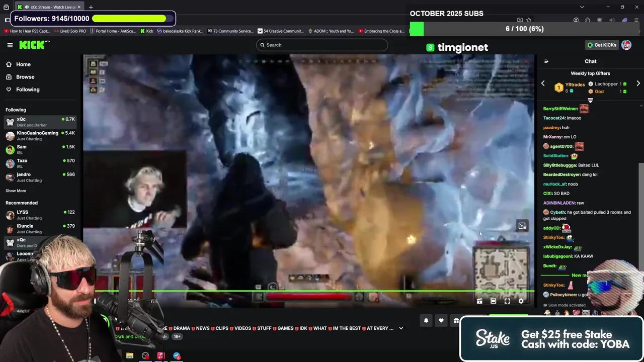This screenshot has height=362, width=644.
Task: Open Kick bookmark in bookmarks bar
Action: [146, 31]
